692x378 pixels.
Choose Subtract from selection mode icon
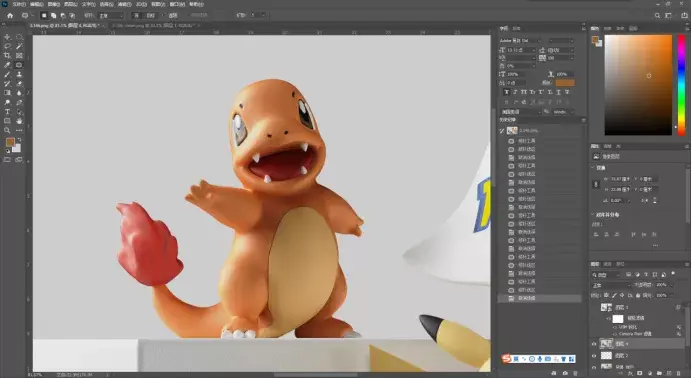point(63,15)
